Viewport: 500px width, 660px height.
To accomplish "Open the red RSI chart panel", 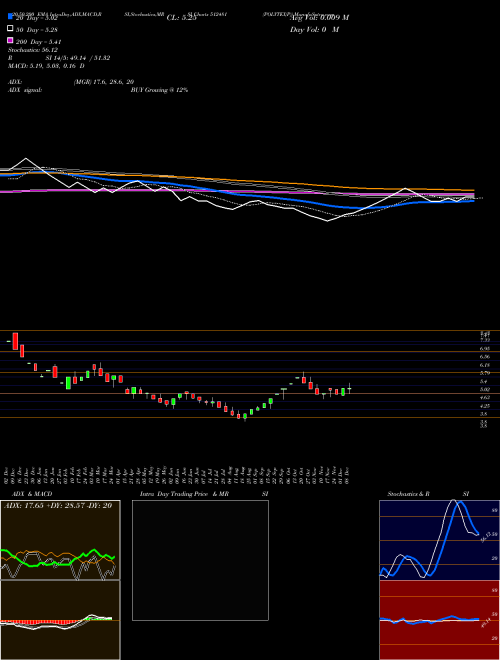I will click(x=439, y=620).
